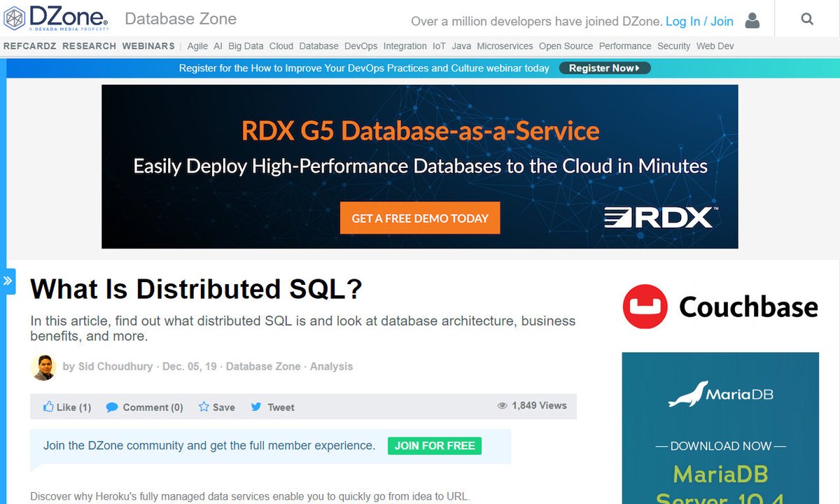Open the Agile zone
The height and width of the screenshot is (504, 840).
pyautogui.click(x=197, y=46)
